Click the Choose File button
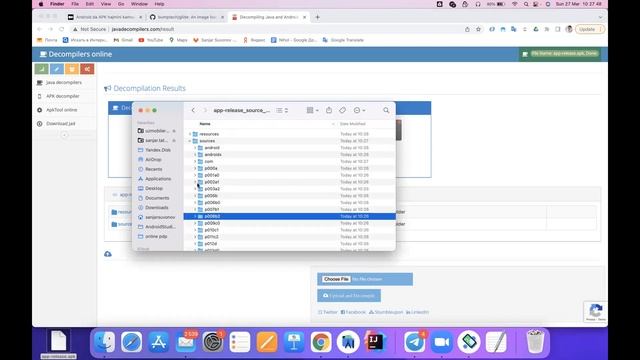The width and height of the screenshot is (640, 360). pos(336,279)
